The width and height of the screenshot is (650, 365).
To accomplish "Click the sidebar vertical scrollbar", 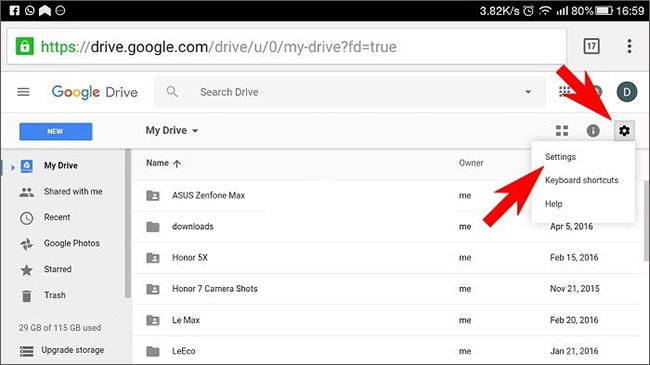I will click(128, 223).
